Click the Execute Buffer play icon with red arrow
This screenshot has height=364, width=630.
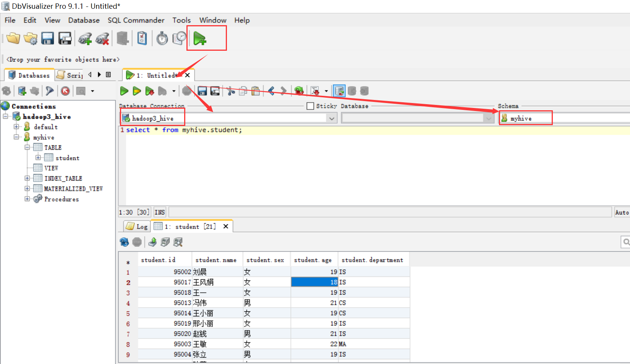coord(149,91)
